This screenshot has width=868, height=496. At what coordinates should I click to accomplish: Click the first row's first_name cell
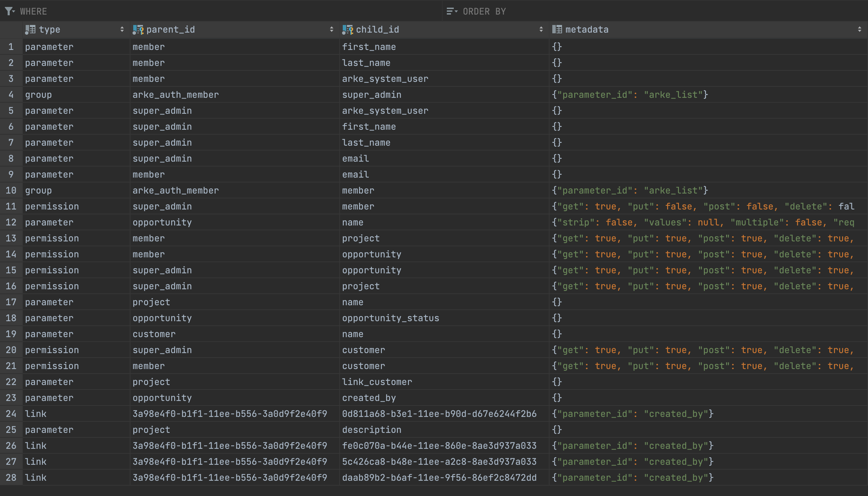369,47
